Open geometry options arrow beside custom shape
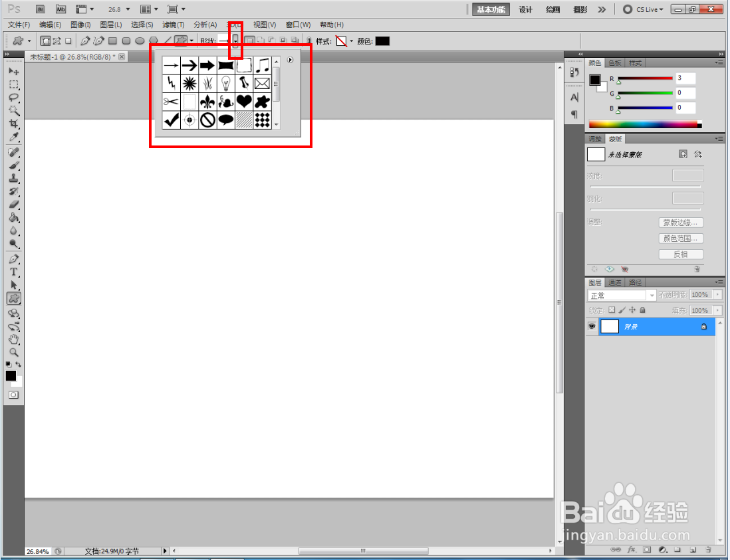The width and height of the screenshot is (730, 560). [191, 41]
